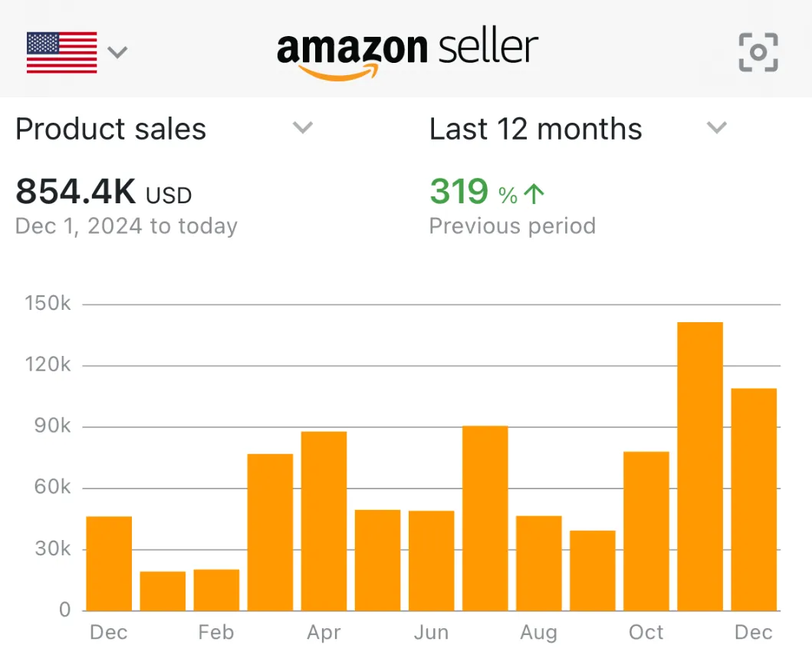Tap the July sales bar
This screenshot has width=812, height=652.
click(485, 518)
